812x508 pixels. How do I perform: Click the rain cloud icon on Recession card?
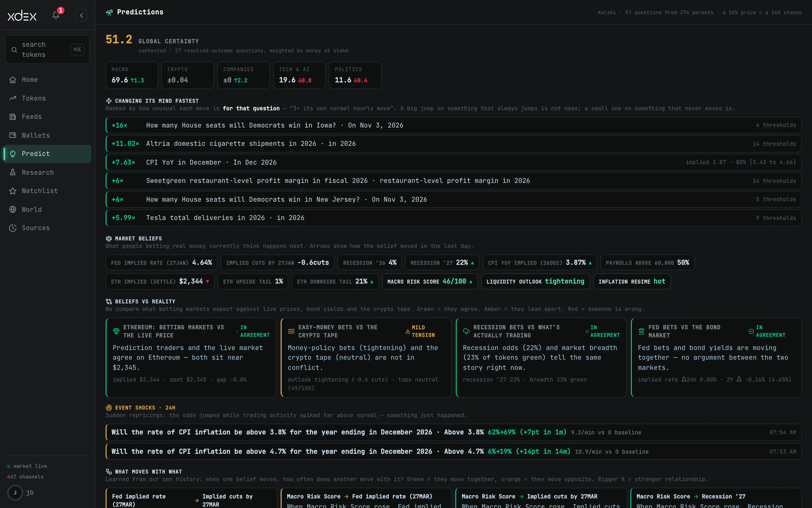[466, 331]
